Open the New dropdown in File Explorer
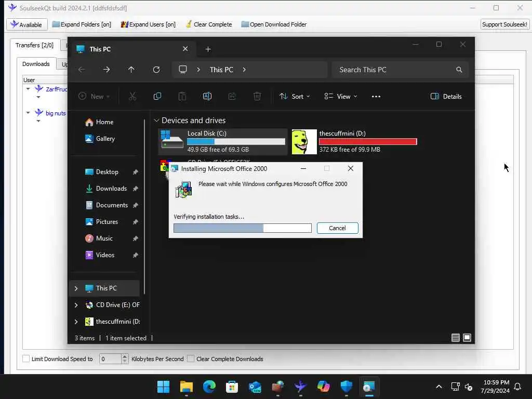The height and width of the screenshot is (399, 532). click(94, 96)
